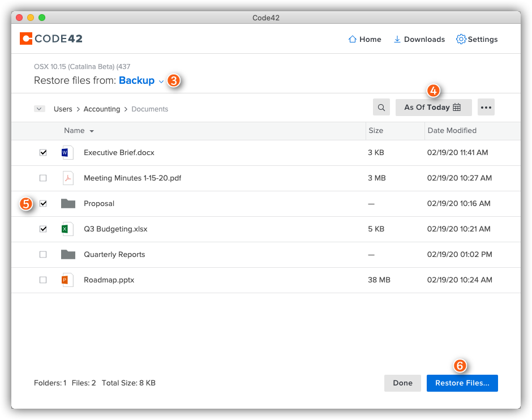Go to Users via the breadcrumb
This screenshot has height=420, width=532.
tap(63, 109)
